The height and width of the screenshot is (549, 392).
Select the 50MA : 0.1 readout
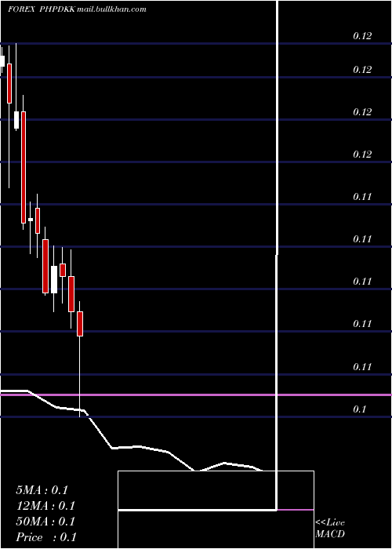(x=45, y=522)
